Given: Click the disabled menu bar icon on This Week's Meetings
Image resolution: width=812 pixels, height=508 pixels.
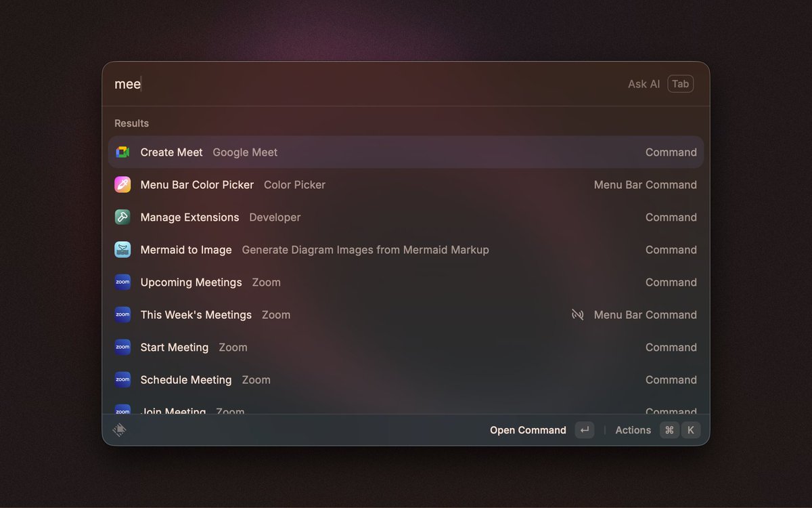Looking at the screenshot, I should 577,315.
